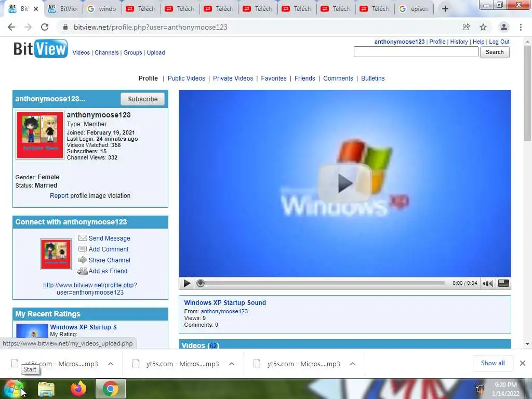Click the Search button
Image resolution: width=532 pixels, height=399 pixels.
[x=495, y=52]
